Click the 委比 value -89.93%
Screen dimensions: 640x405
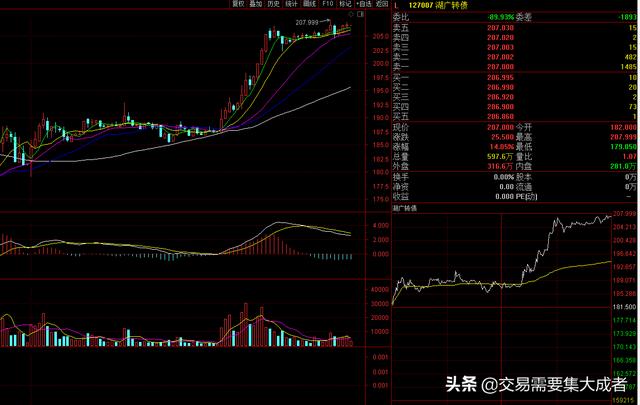pos(501,17)
